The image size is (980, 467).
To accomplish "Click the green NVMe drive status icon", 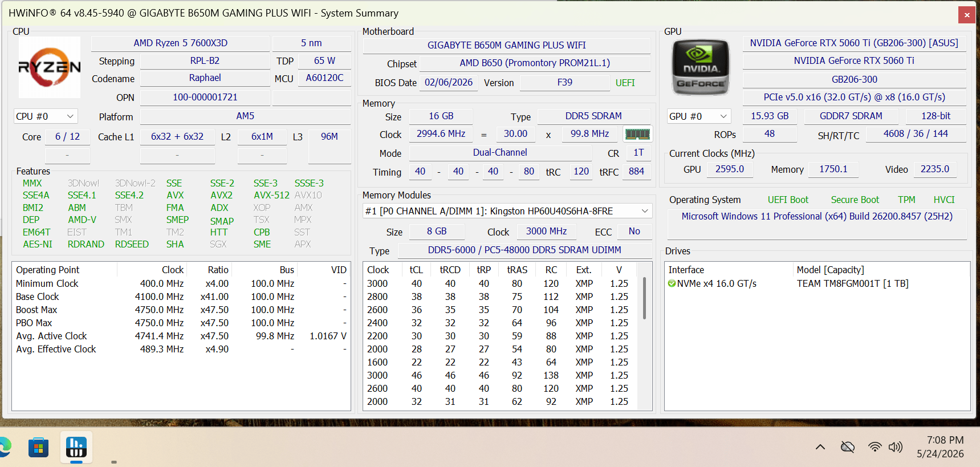I will 672,283.
